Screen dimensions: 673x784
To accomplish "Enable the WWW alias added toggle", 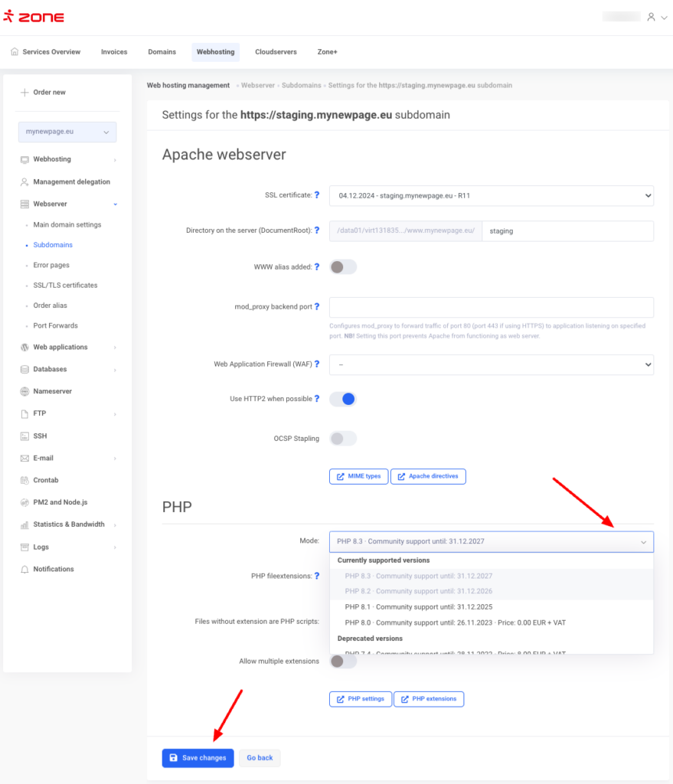I will (342, 267).
